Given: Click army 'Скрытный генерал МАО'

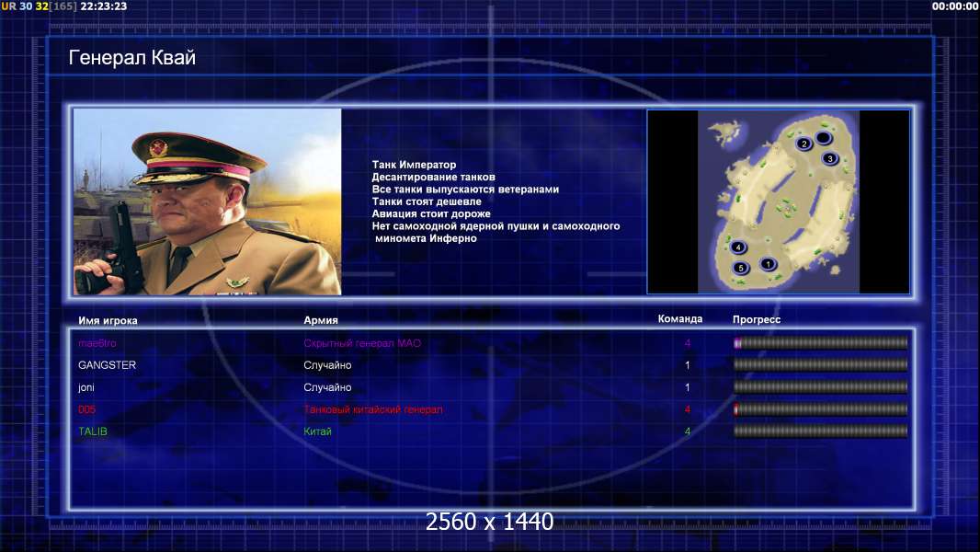Looking at the screenshot, I should pos(362,343).
